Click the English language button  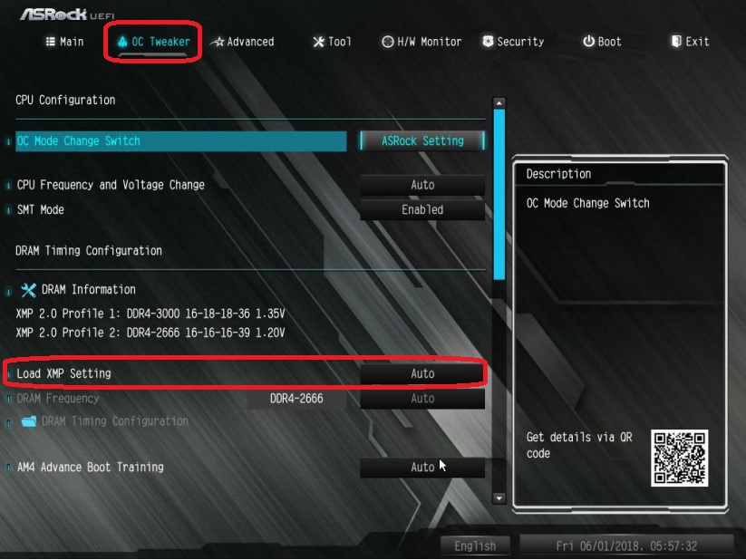[x=475, y=546]
